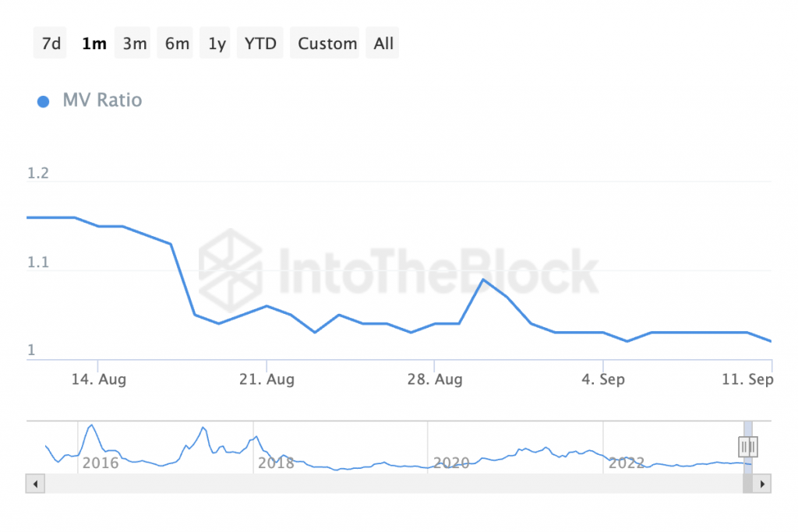The height and width of the screenshot is (532, 798).
Task: Click the left scroll arrow of navigator
Action: click(x=35, y=484)
